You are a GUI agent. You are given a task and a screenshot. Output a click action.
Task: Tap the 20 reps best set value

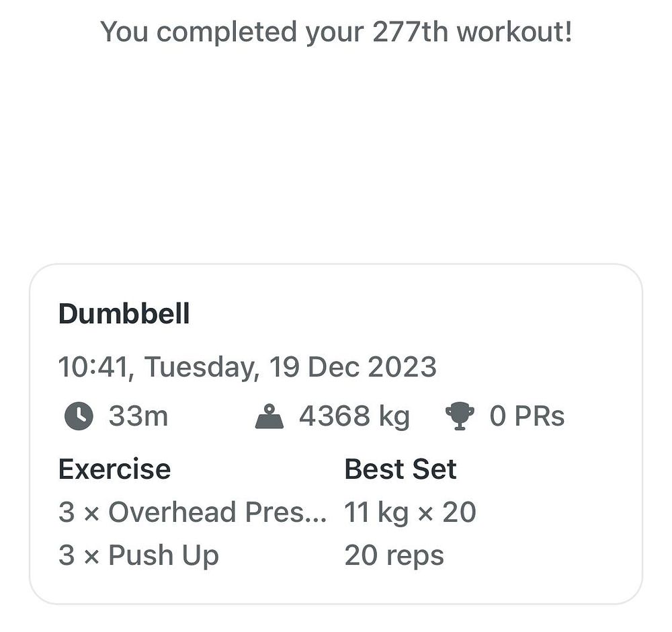pyautogui.click(x=394, y=555)
